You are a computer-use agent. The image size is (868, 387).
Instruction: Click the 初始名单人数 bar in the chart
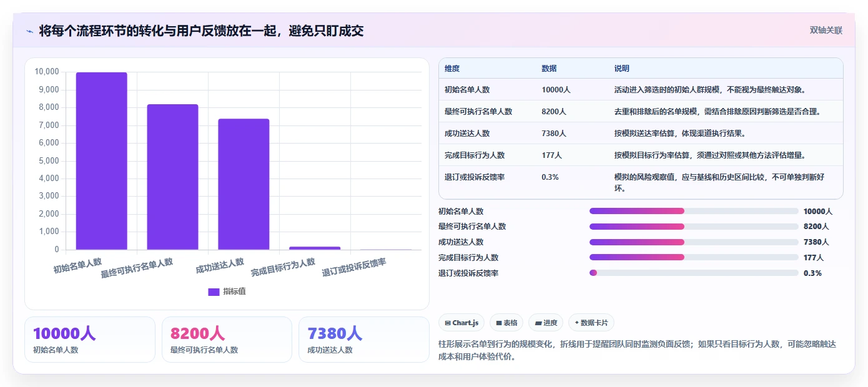(102, 161)
